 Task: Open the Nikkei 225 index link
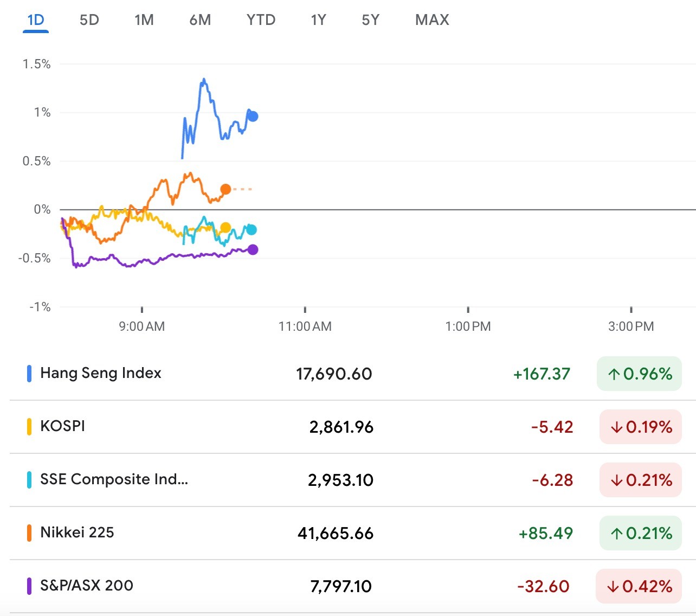[77, 532]
